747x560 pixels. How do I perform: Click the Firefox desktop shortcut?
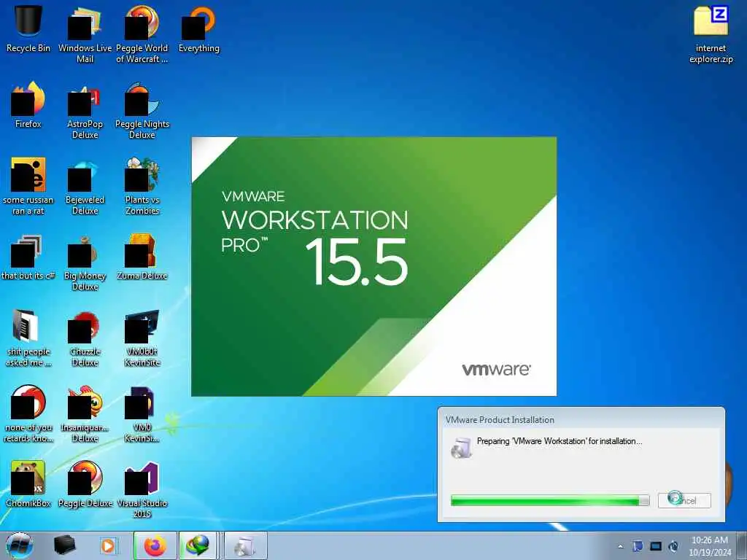(28, 105)
